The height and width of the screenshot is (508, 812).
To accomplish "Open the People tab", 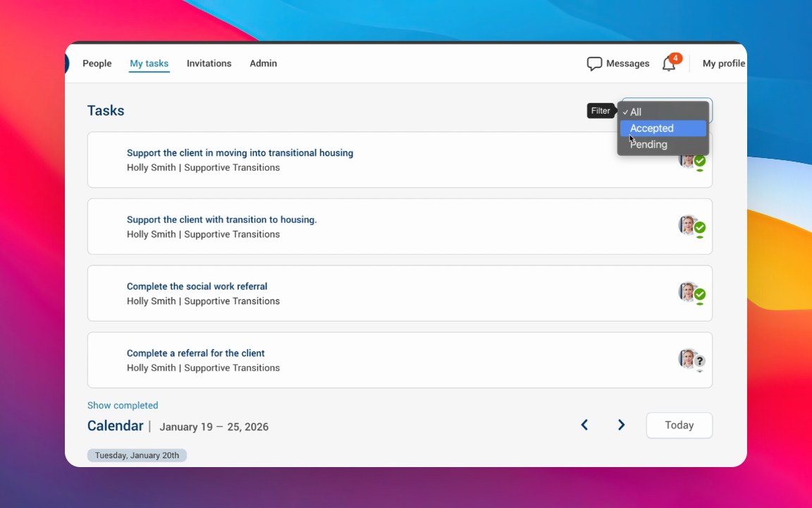I will 97,64.
